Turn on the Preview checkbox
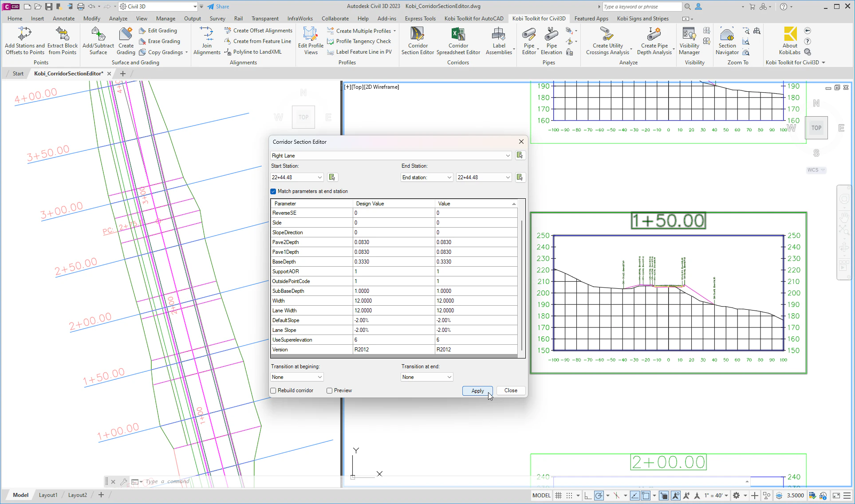 coord(329,390)
